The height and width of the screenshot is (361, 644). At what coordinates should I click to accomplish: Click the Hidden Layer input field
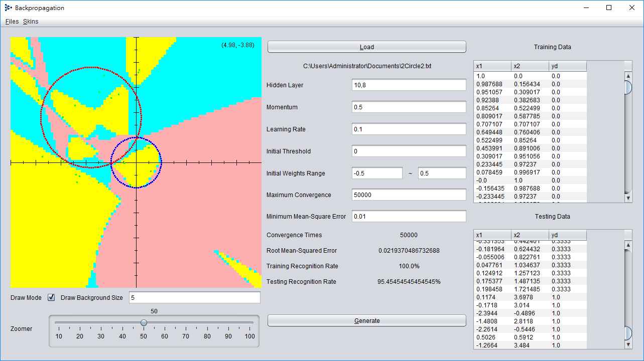pos(409,85)
